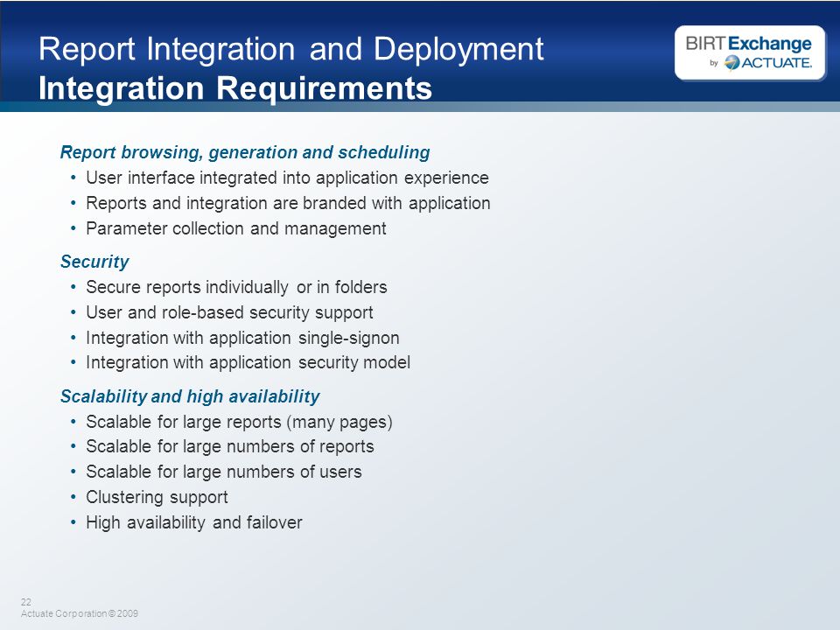Click 'Secure reports individually or in folders'

(236, 287)
